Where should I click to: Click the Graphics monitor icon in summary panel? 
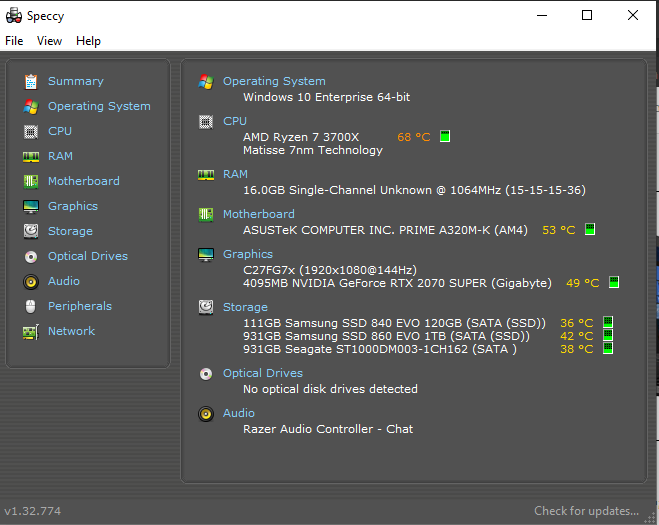pyautogui.click(x=206, y=255)
